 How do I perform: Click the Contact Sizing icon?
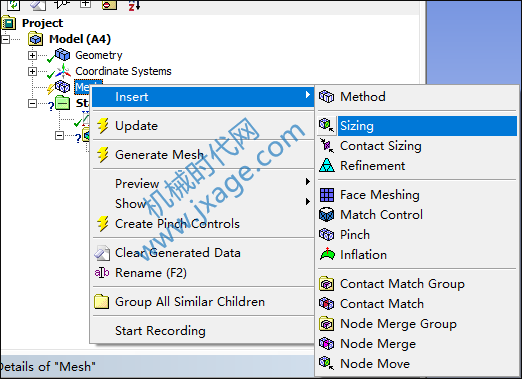tap(327, 146)
